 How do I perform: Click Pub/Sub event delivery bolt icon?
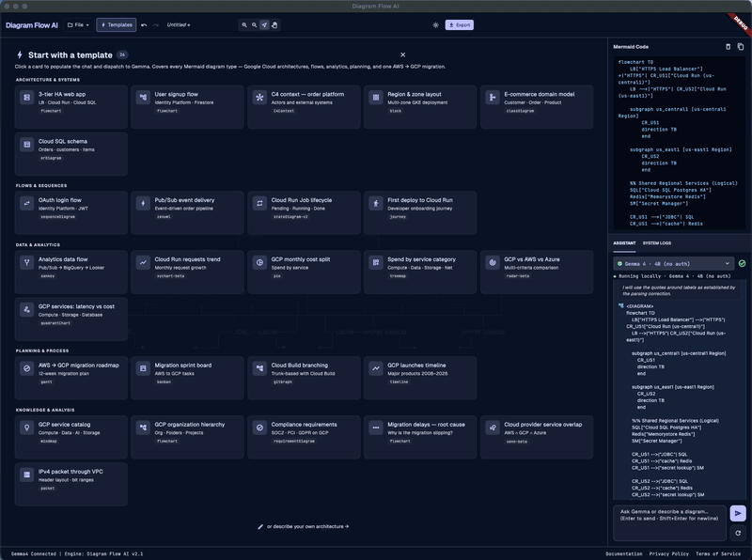(143, 203)
